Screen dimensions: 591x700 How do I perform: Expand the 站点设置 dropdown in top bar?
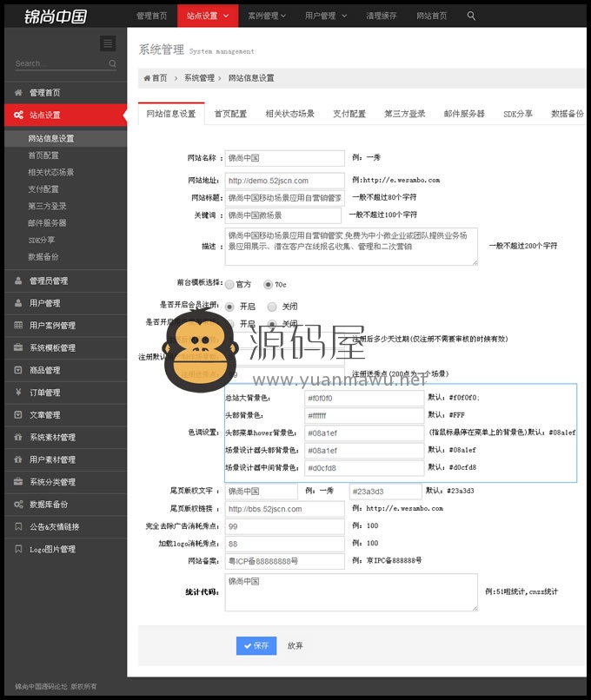(208, 16)
